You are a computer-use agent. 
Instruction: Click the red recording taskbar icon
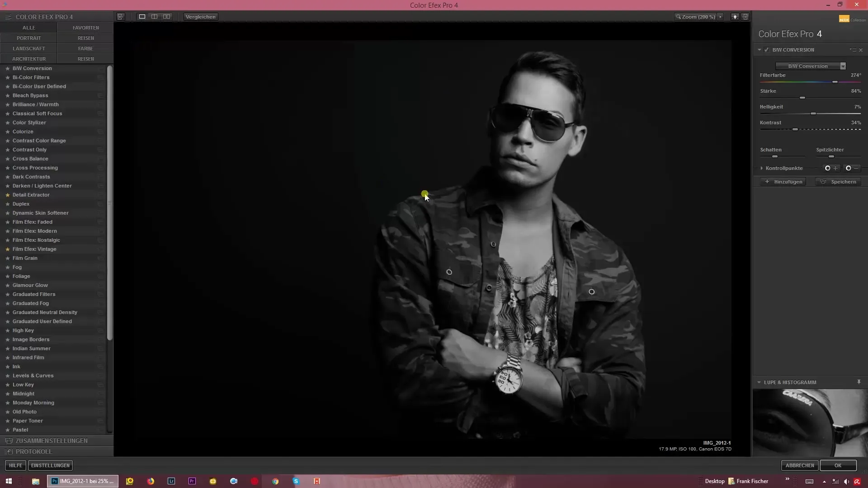(255, 481)
